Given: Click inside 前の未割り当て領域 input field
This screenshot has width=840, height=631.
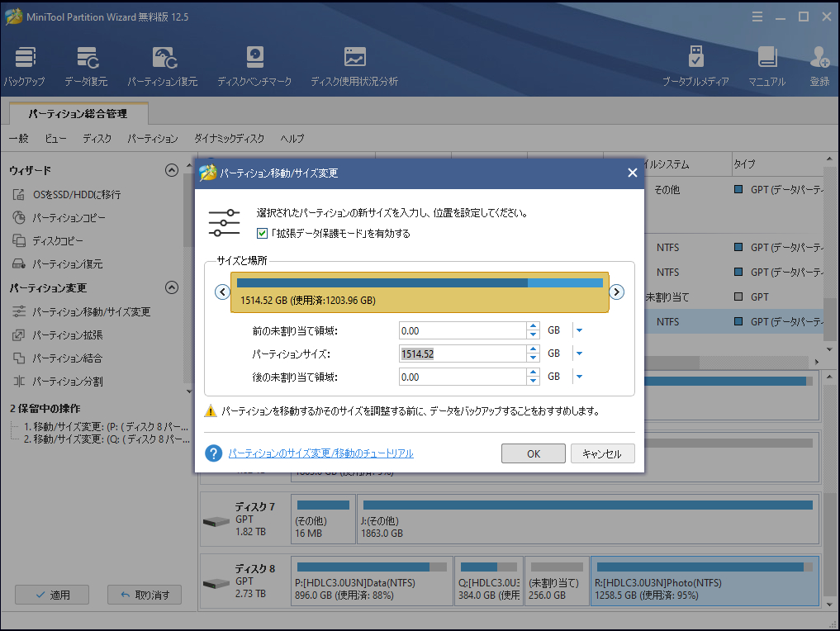Looking at the screenshot, I should coord(463,330).
